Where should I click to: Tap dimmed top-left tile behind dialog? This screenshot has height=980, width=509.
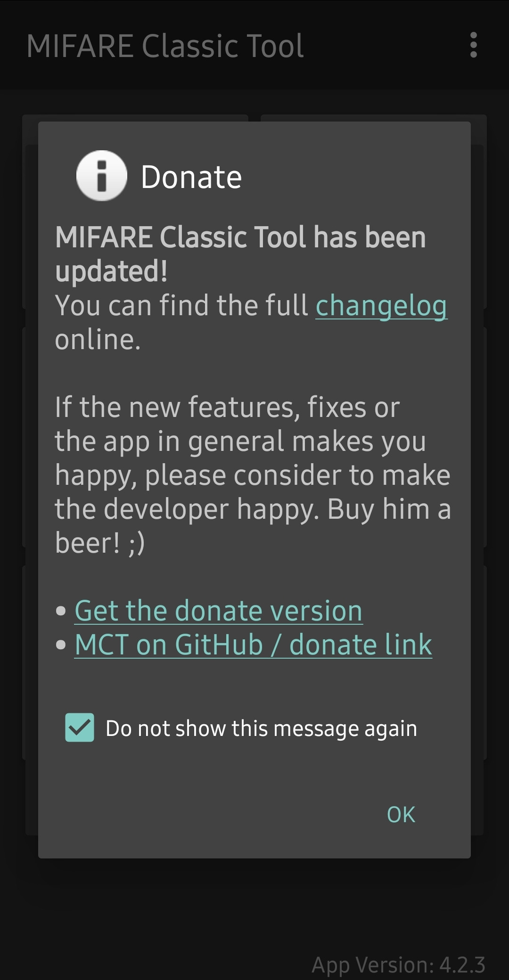(x=135, y=118)
